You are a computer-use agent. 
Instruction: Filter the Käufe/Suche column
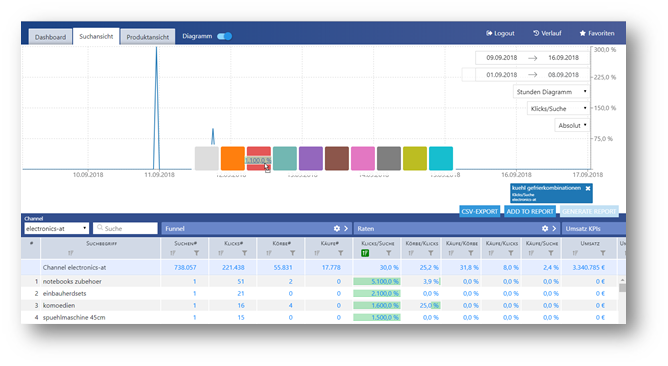click(x=551, y=253)
